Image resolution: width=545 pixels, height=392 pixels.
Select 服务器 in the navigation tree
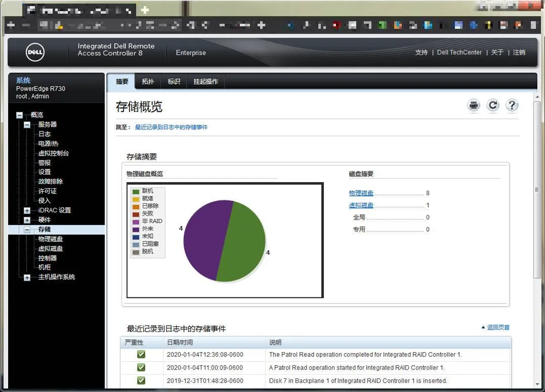[x=47, y=124]
